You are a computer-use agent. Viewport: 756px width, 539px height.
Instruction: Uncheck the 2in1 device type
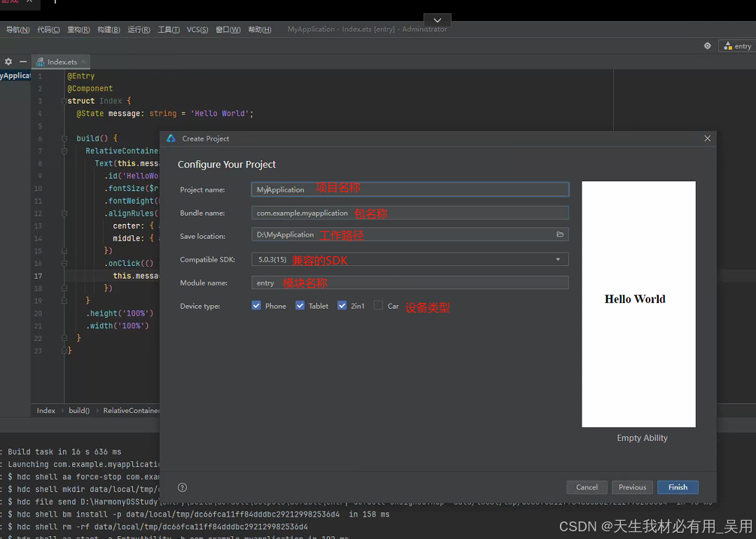click(x=342, y=306)
